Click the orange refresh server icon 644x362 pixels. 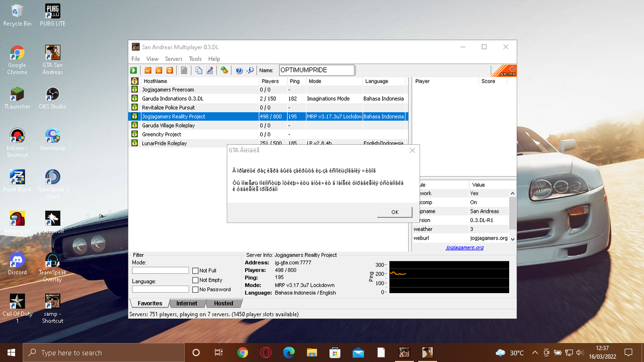(170, 70)
